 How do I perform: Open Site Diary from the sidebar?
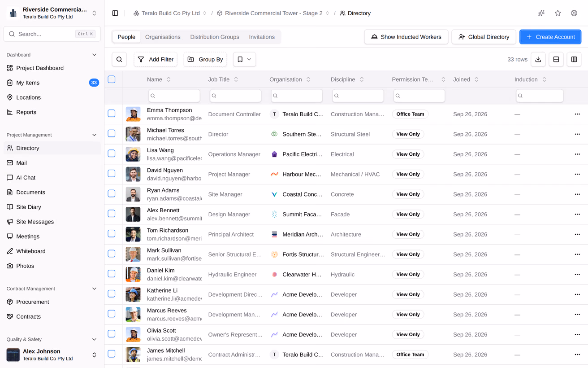[x=52, y=207]
